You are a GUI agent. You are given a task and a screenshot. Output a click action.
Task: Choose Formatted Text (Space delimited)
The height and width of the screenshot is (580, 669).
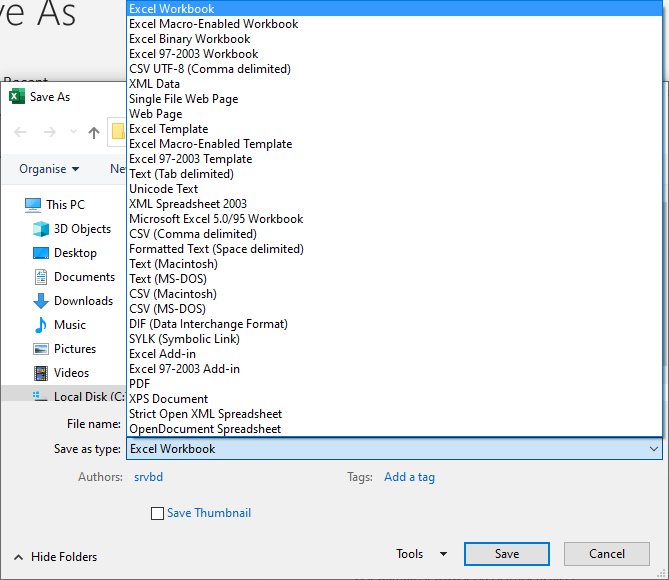(395, 249)
